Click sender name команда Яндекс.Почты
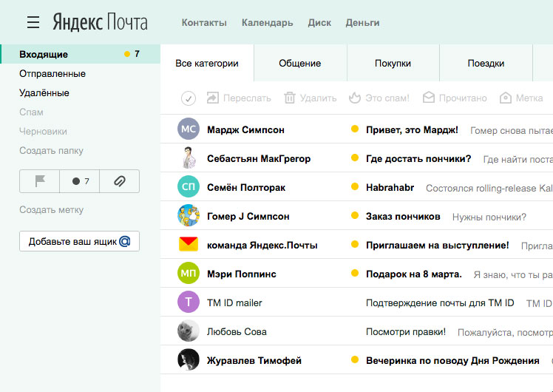Viewport: 553px width, 392px height. coord(262,245)
